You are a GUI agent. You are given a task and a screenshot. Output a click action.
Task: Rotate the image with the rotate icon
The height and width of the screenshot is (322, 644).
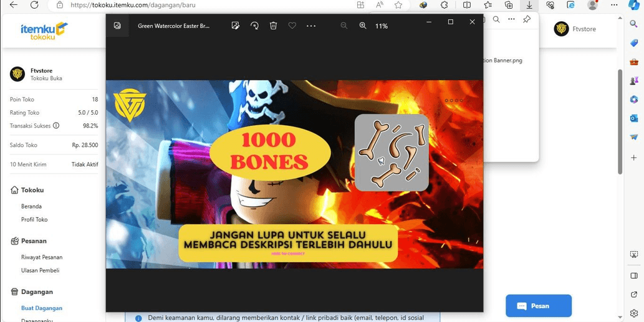254,26
